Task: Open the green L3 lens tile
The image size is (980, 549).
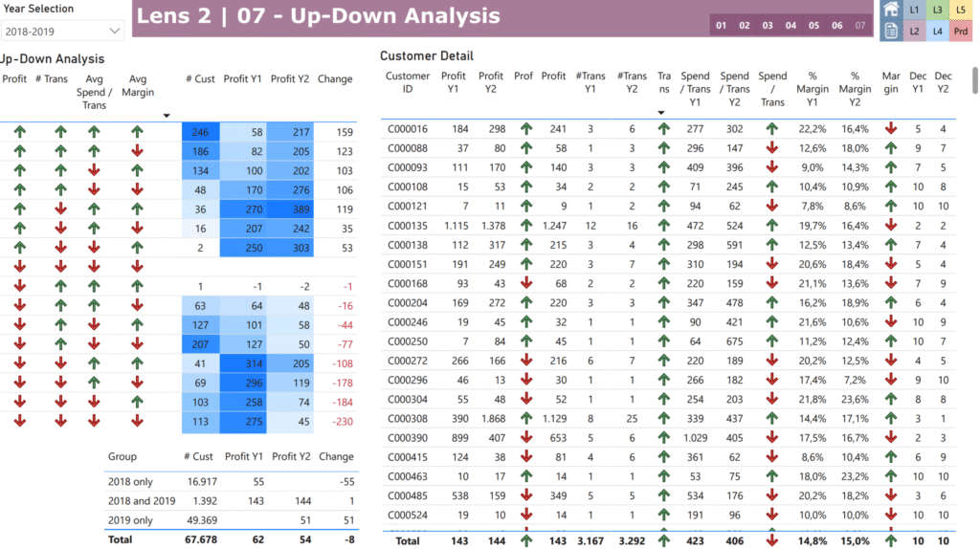Action: 938,11
